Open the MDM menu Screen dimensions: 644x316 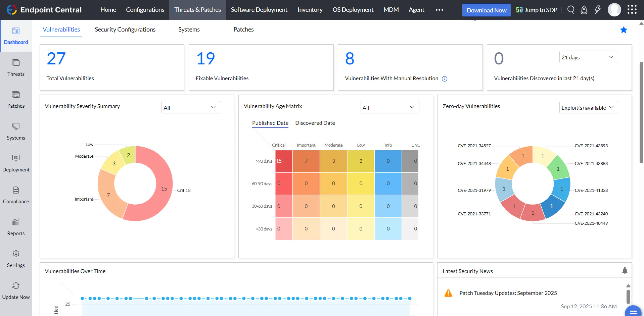click(x=391, y=10)
